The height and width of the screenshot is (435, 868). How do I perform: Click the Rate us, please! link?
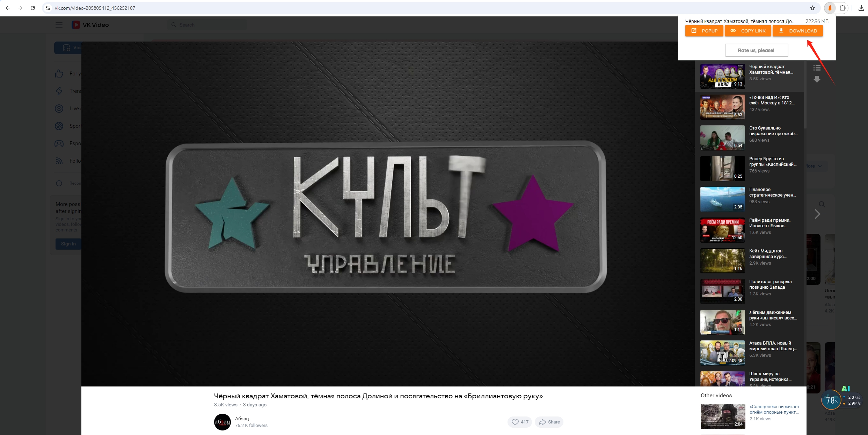tap(756, 50)
